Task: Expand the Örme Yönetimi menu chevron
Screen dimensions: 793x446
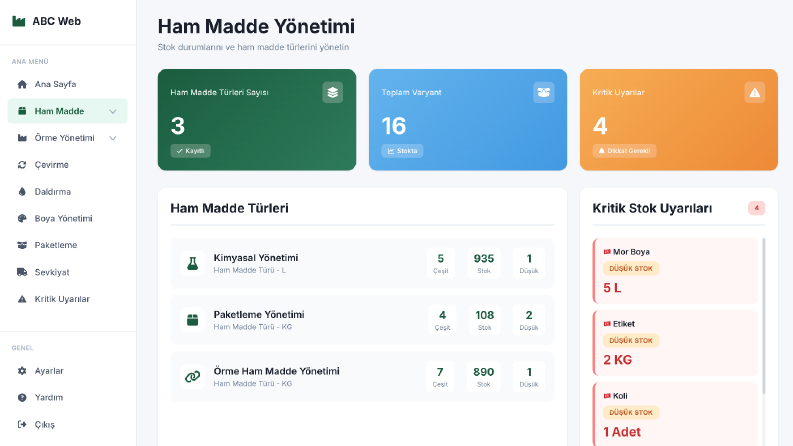Action: click(113, 138)
